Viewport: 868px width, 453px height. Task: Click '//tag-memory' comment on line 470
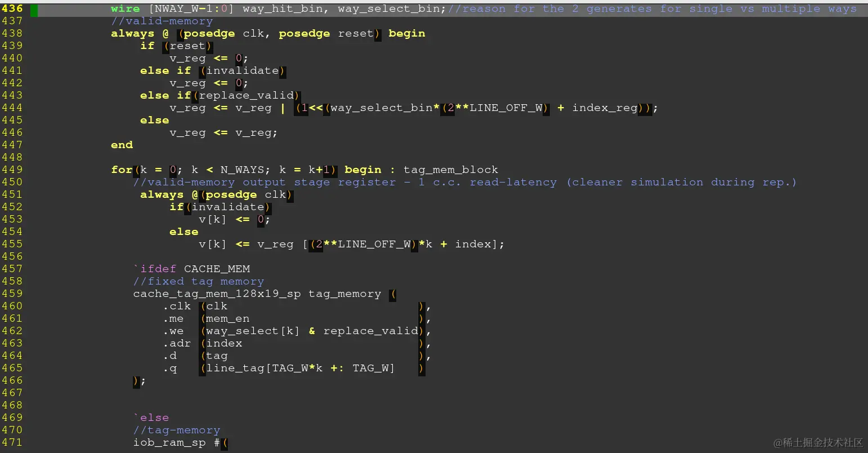click(177, 430)
